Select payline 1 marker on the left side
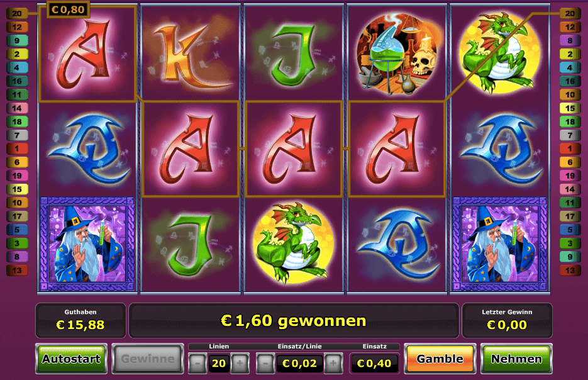588x380 pixels. (17, 148)
